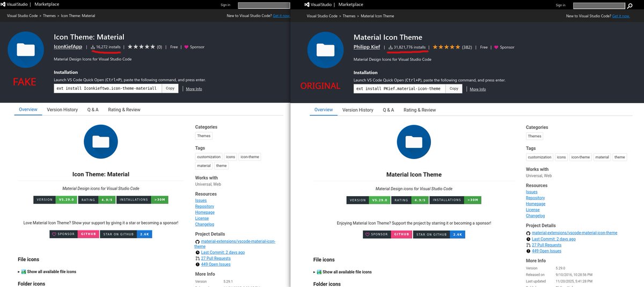Open the Philipp Kief publisher link

point(367,47)
